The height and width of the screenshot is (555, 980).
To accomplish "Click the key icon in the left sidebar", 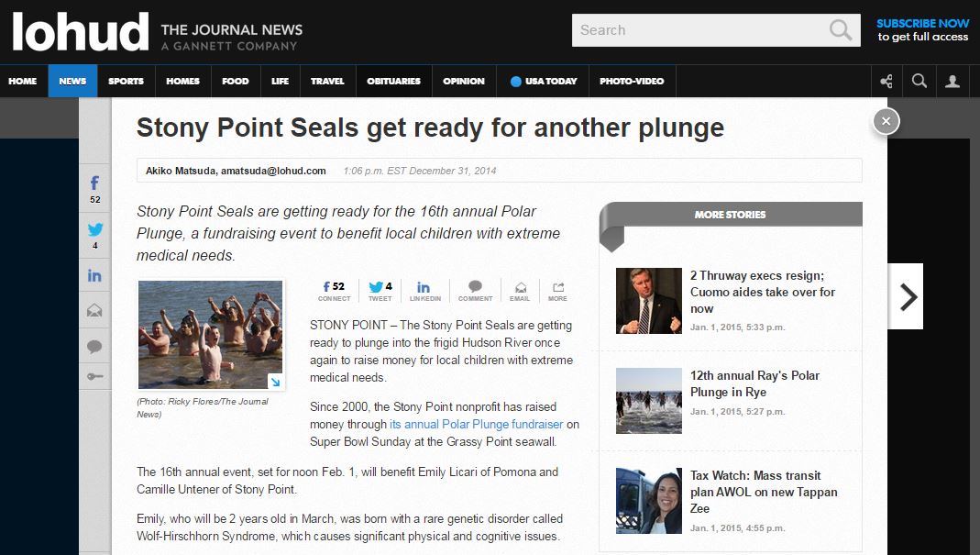I will tap(94, 377).
